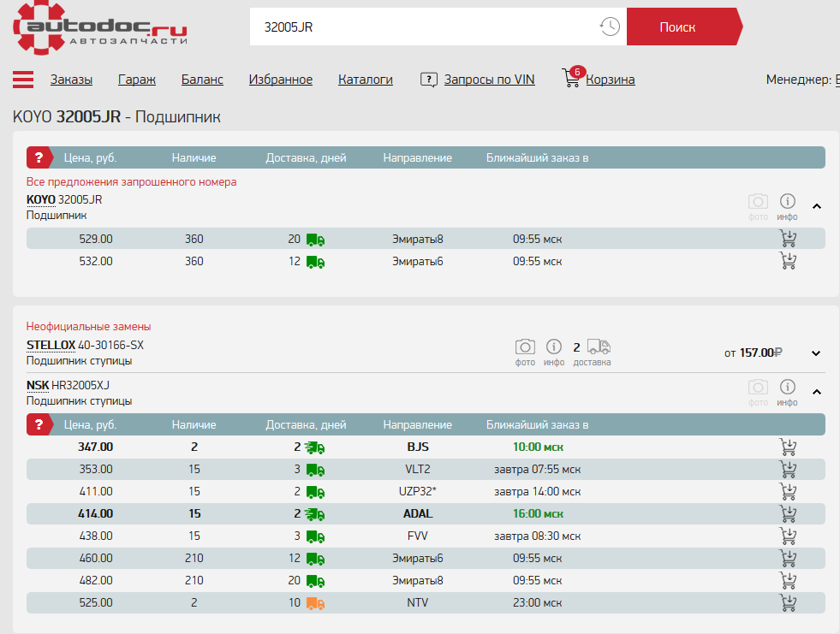Viewport: 840px width, 634px height.
Task: Click the red question mark in the top table header
Action: point(39,158)
